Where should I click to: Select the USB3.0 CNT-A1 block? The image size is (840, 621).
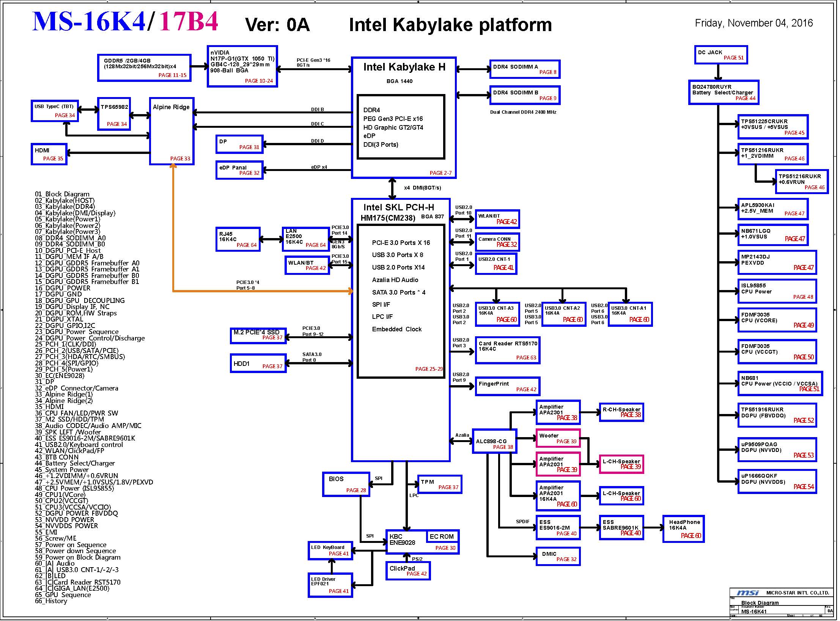(630, 314)
